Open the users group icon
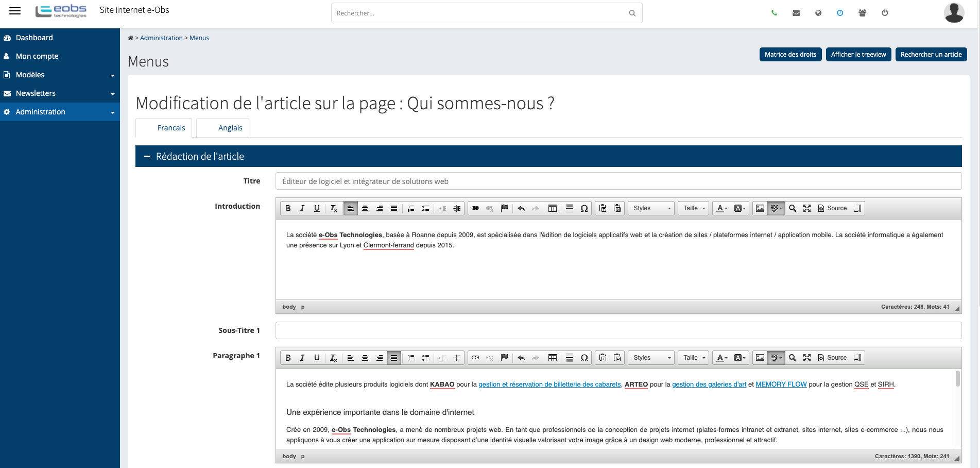 (x=862, y=13)
